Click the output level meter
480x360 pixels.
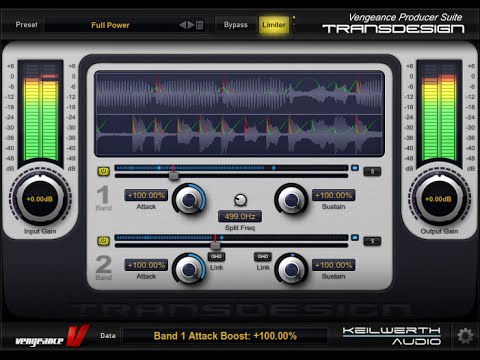(439, 112)
